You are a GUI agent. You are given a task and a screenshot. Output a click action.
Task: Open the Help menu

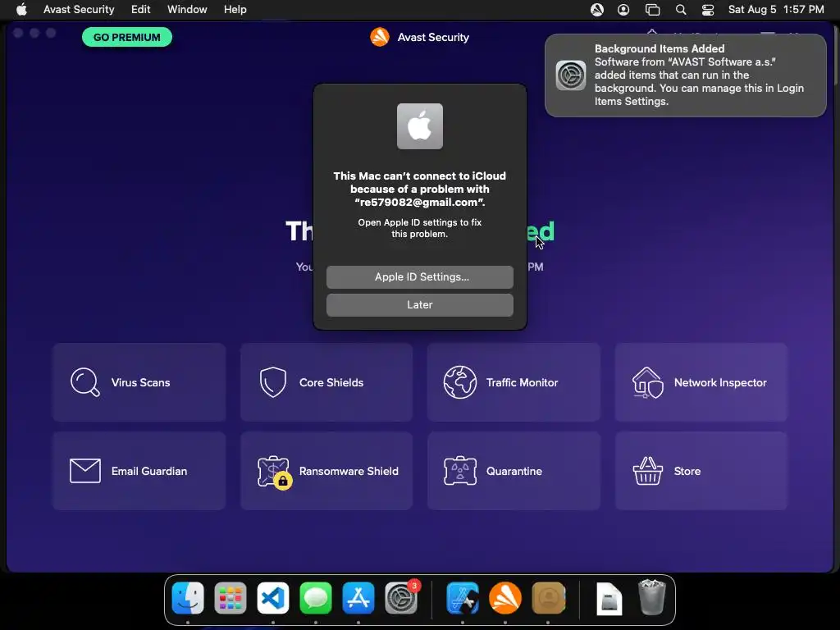pos(235,9)
